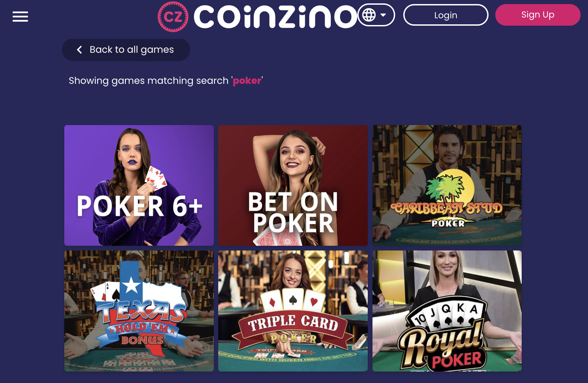
Task: Click the 'poker' search term text
Action: (x=247, y=80)
